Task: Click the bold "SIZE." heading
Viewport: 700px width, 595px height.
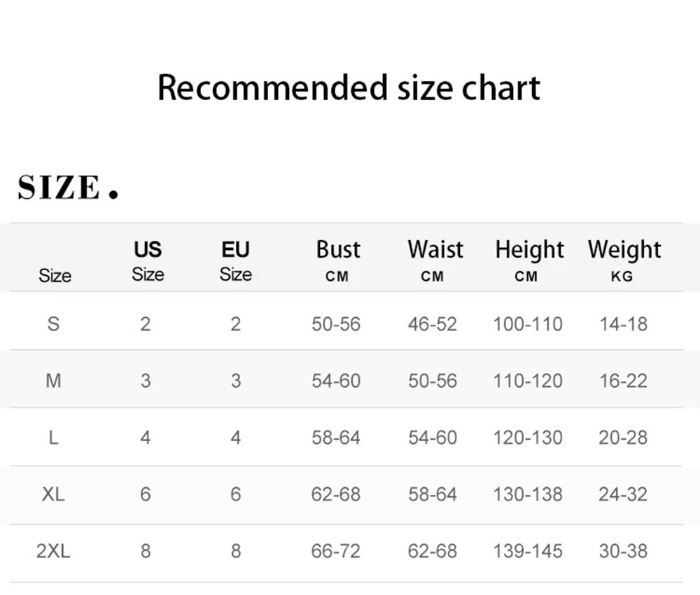Action: point(67,188)
